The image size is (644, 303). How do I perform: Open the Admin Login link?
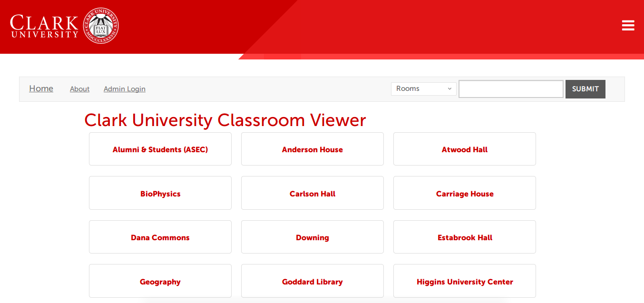click(x=125, y=89)
